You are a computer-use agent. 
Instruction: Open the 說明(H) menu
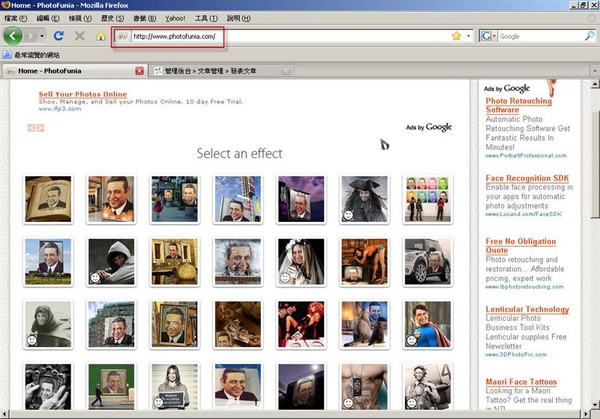(239, 18)
